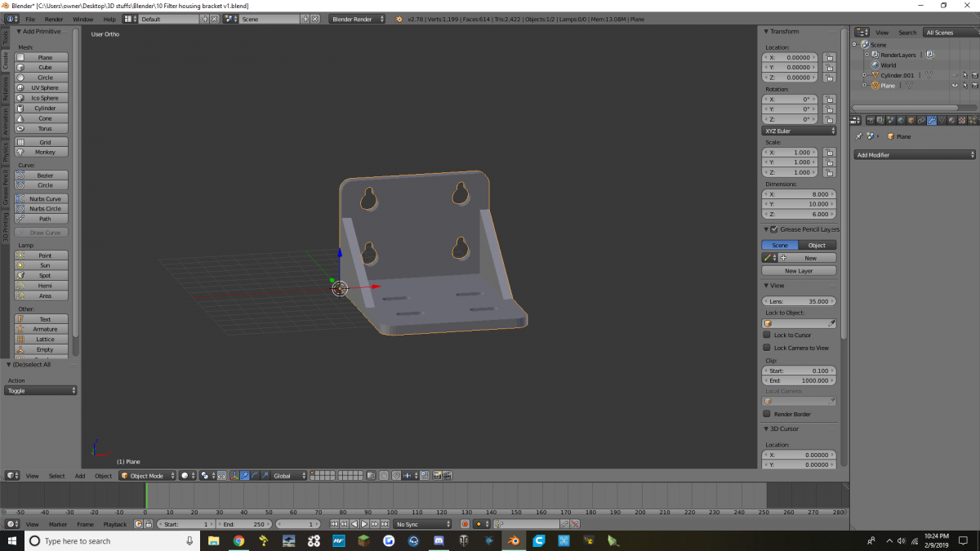
Task: Click the OpenGL render image icon
Action: pyautogui.click(x=437, y=476)
